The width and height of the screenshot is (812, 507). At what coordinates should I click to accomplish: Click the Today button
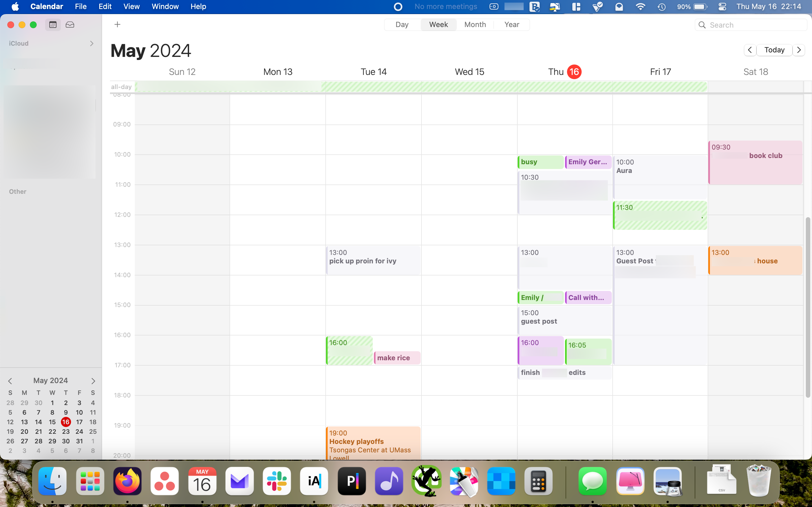(774, 50)
